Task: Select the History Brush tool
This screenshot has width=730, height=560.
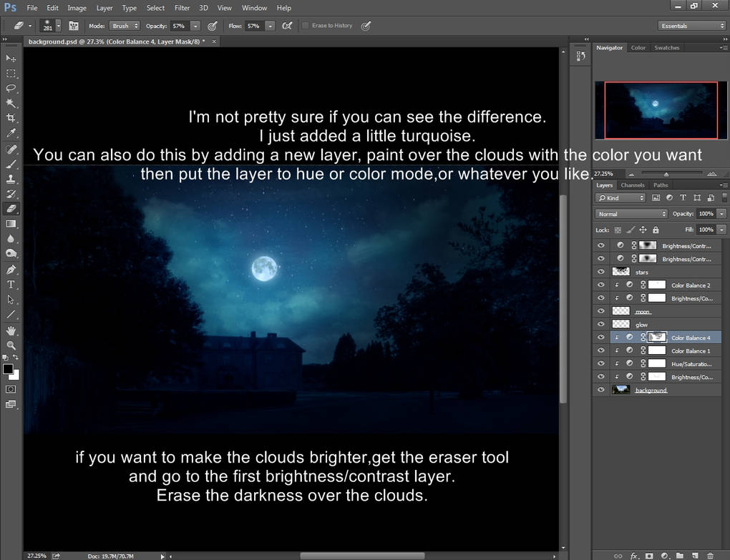Action: pos(11,194)
